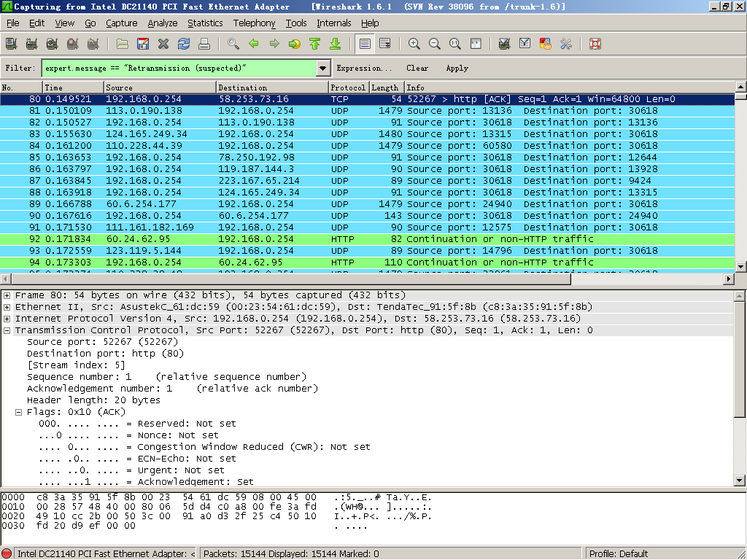Select packet 94 to 60.24.62.95

368,262
